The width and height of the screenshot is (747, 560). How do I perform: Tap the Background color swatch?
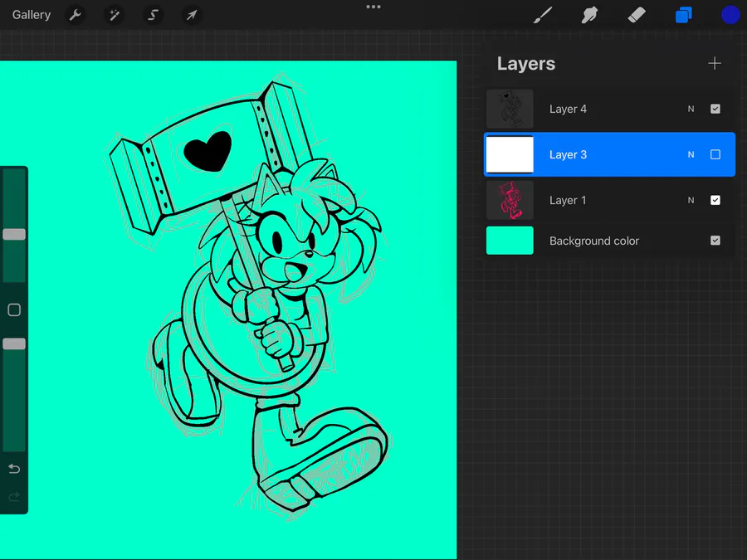[510, 241]
